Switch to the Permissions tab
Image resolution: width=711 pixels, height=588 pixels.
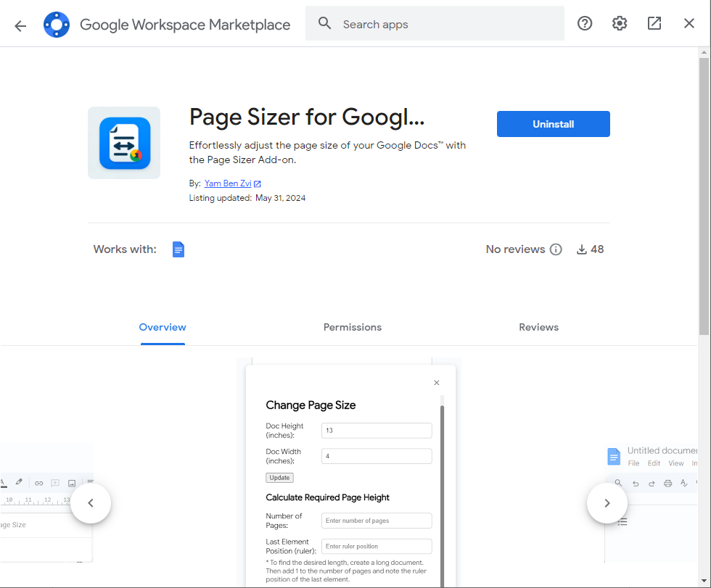click(353, 328)
